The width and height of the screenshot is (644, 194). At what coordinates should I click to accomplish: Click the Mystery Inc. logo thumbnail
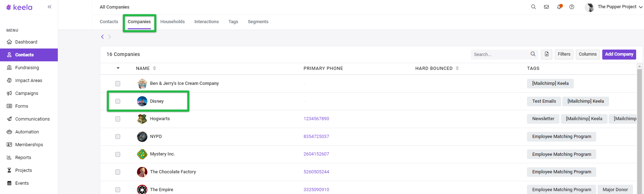pyautogui.click(x=142, y=154)
